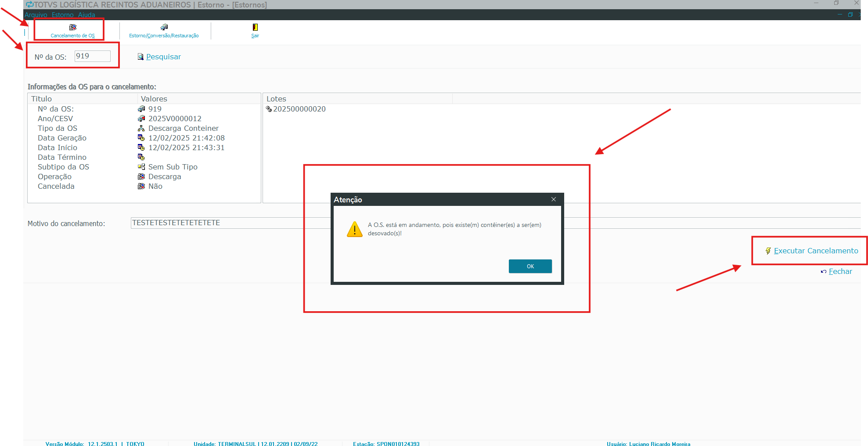Select the Data Início row label
Screen dimensions: 868x446
coord(58,147)
